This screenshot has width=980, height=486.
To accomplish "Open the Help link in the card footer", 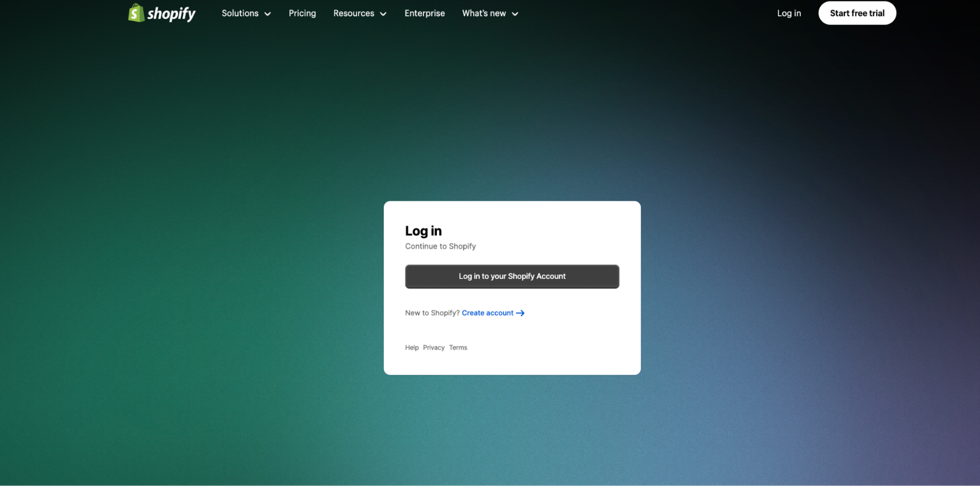I will (x=411, y=347).
